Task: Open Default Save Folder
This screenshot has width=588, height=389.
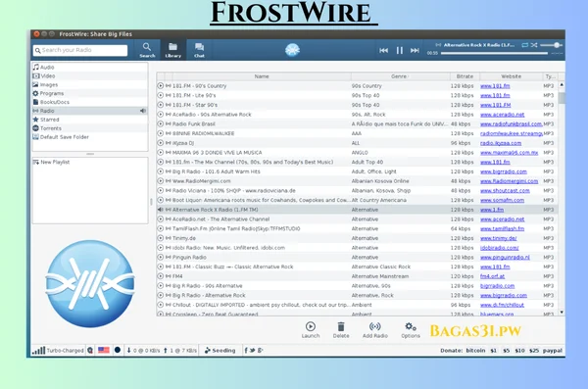Action: coord(90,137)
